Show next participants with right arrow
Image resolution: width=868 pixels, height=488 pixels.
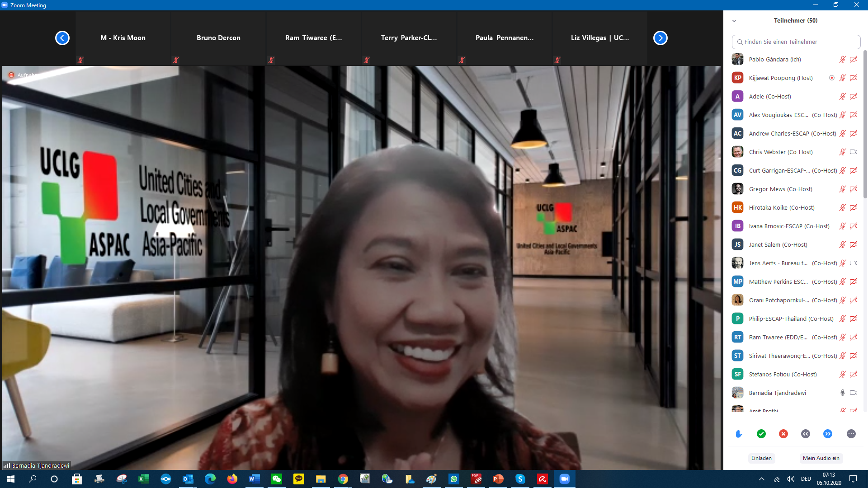[660, 38]
